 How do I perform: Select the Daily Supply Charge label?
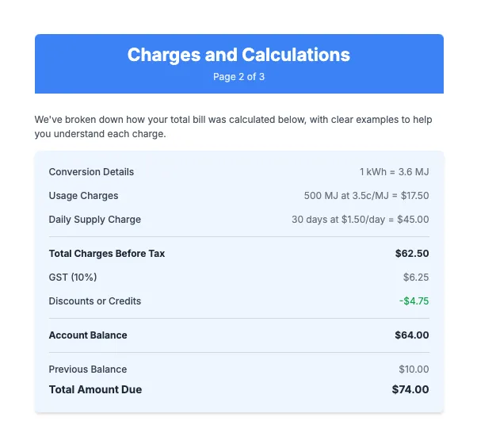coord(95,220)
